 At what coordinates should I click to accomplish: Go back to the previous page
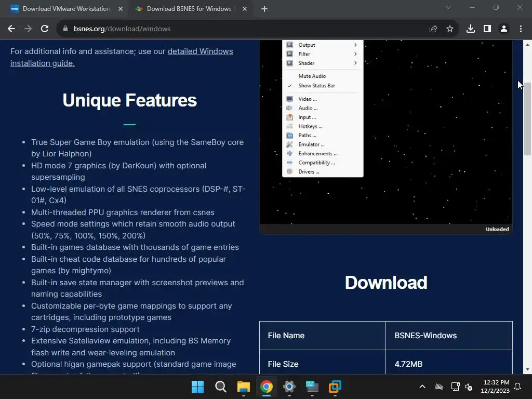[x=11, y=29]
